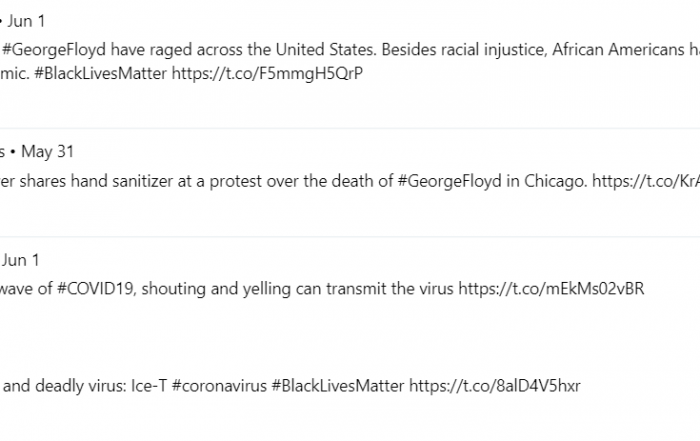Image resolution: width=700 pixels, height=441 pixels.
Task: Click the #COVID19 hashtag
Action: pyautogui.click(x=95, y=288)
